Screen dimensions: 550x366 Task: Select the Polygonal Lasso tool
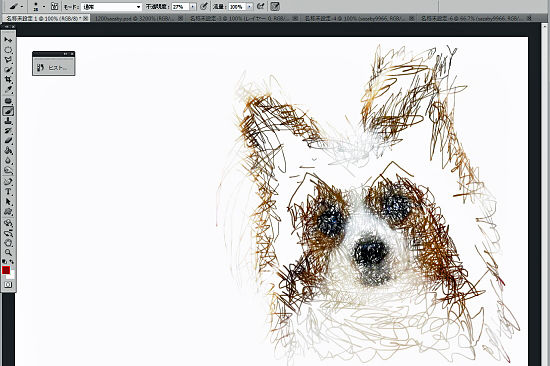tap(8, 60)
